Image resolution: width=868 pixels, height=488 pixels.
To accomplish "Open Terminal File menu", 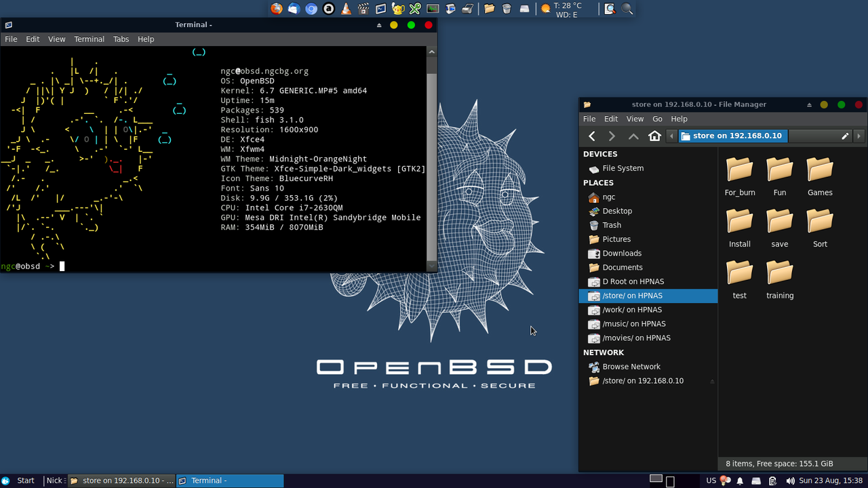I will 11,39.
